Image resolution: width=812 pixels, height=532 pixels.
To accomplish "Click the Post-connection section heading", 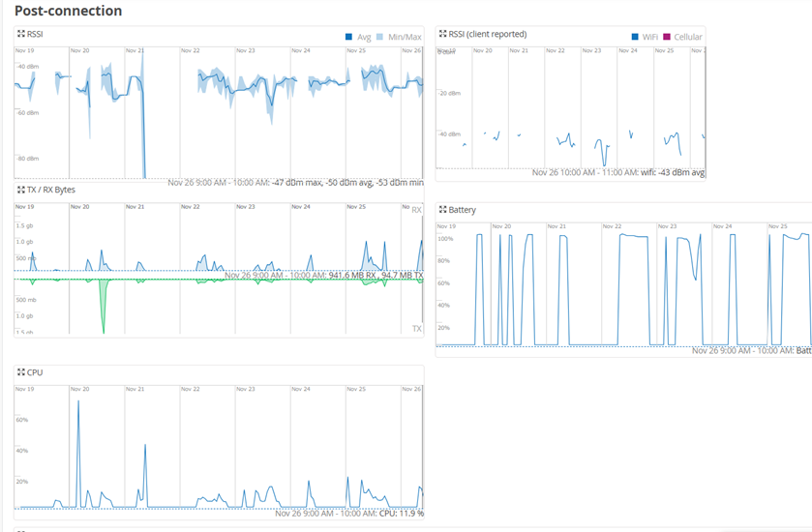I will [68, 11].
